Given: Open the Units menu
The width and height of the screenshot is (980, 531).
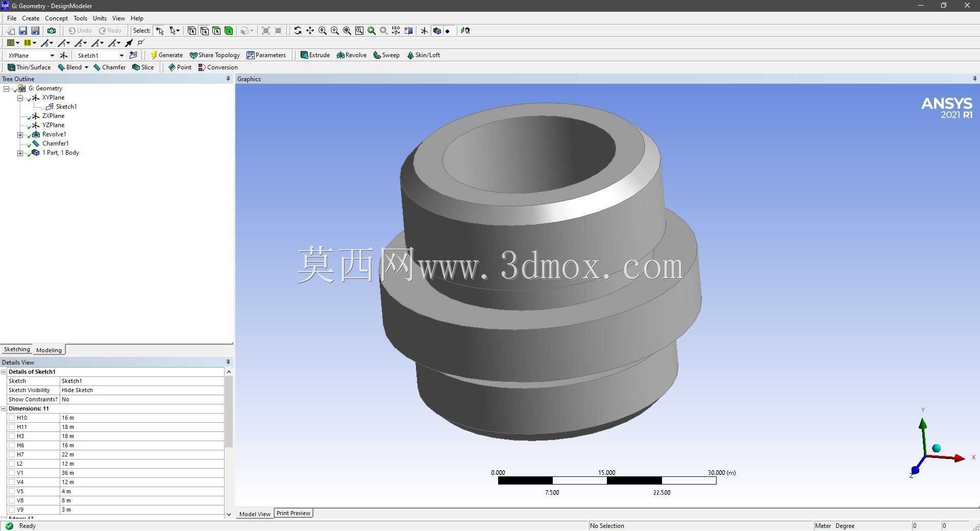Looking at the screenshot, I should click(100, 18).
